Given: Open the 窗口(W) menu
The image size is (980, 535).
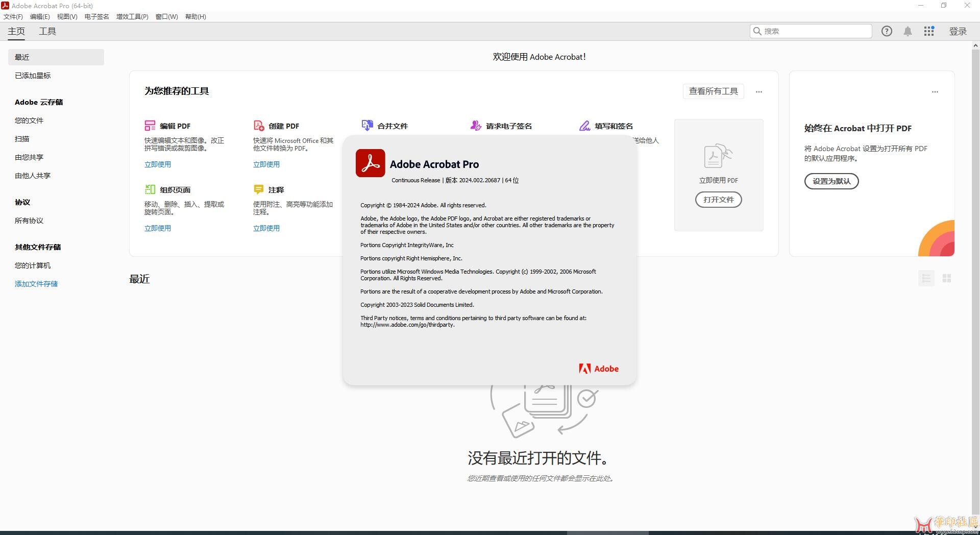Looking at the screenshot, I should coord(167,17).
